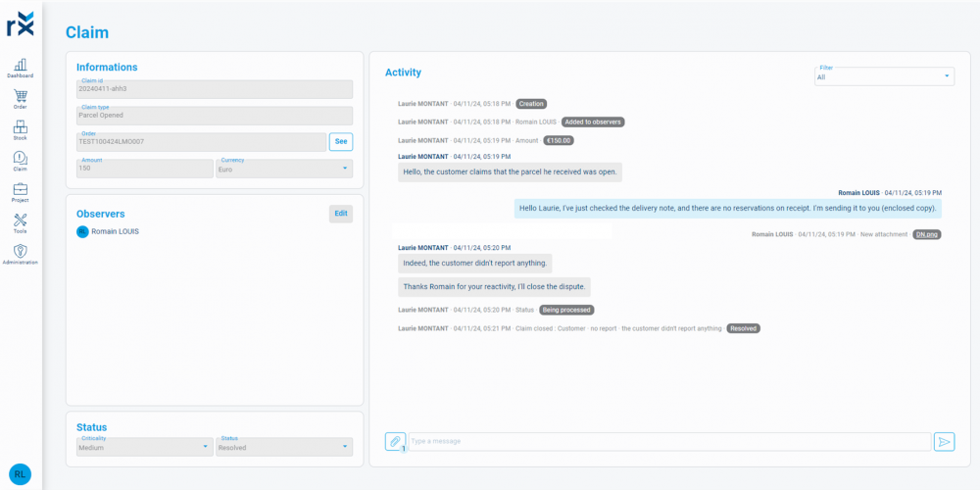Go to Order via cart icon
Image resolution: width=980 pixels, height=490 pixels.
(x=20, y=98)
